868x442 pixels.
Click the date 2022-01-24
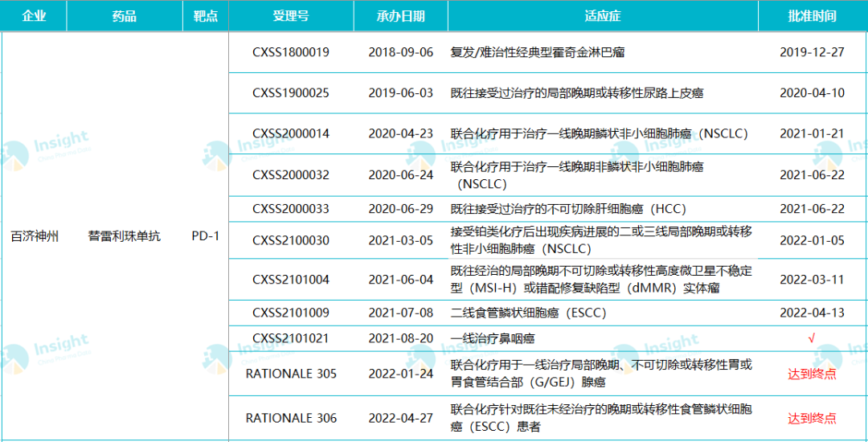(401, 374)
